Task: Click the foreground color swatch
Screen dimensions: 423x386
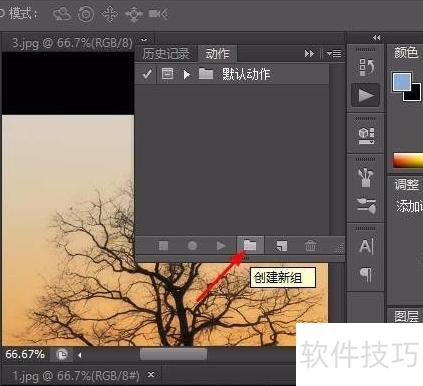Action: pyautogui.click(x=402, y=81)
